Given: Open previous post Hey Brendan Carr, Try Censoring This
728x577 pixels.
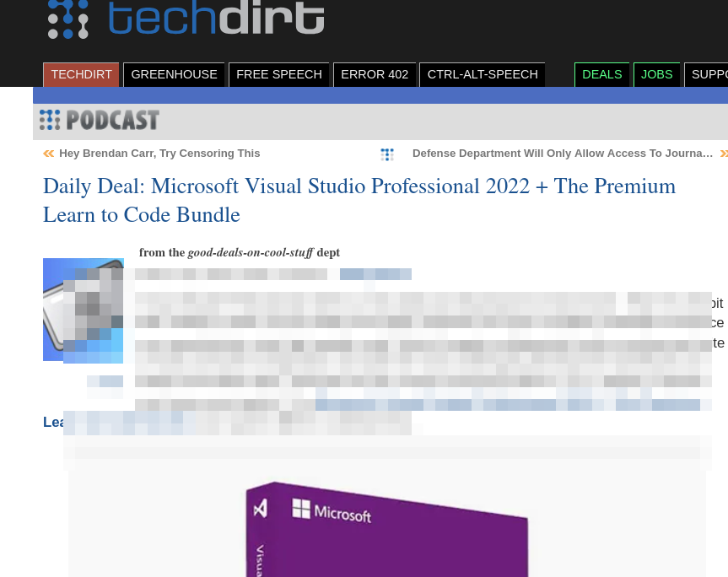Looking at the screenshot, I should tap(159, 154).
